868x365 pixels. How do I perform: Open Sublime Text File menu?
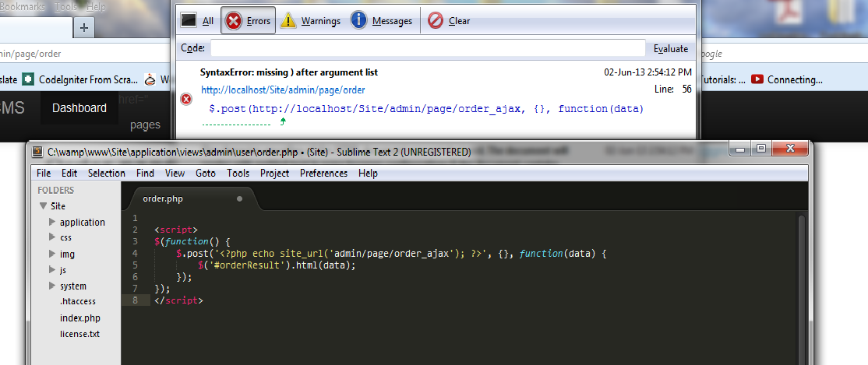click(x=44, y=173)
